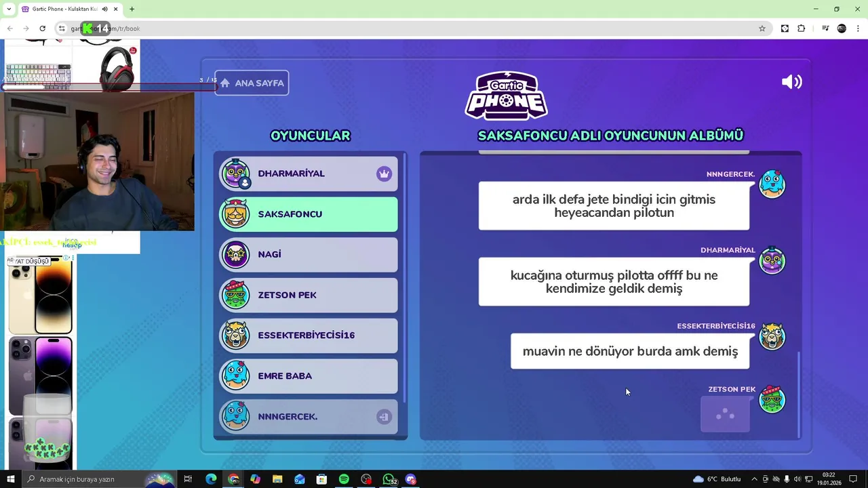Viewport: 868px width, 488px height.
Task: Open the weather widget showing 6°C Bulutlu
Action: (717, 479)
